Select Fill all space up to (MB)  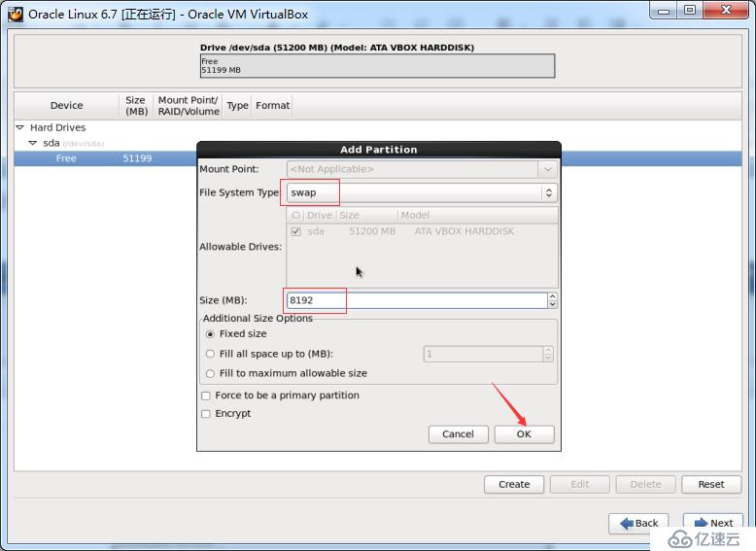(210, 354)
